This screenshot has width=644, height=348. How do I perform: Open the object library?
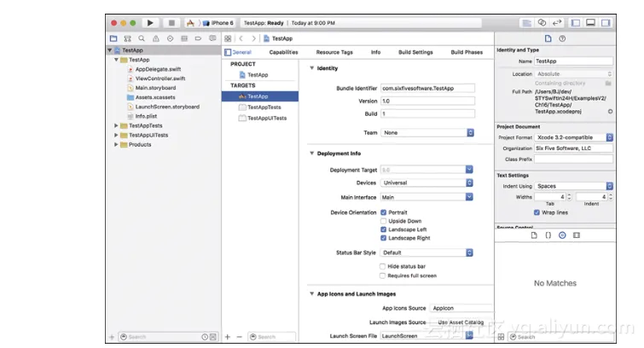coord(562,235)
